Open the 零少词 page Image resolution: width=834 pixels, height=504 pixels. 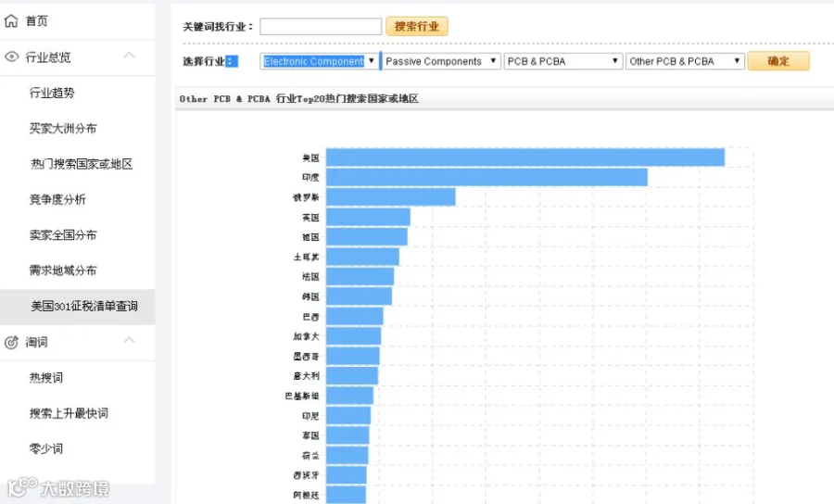coord(46,449)
